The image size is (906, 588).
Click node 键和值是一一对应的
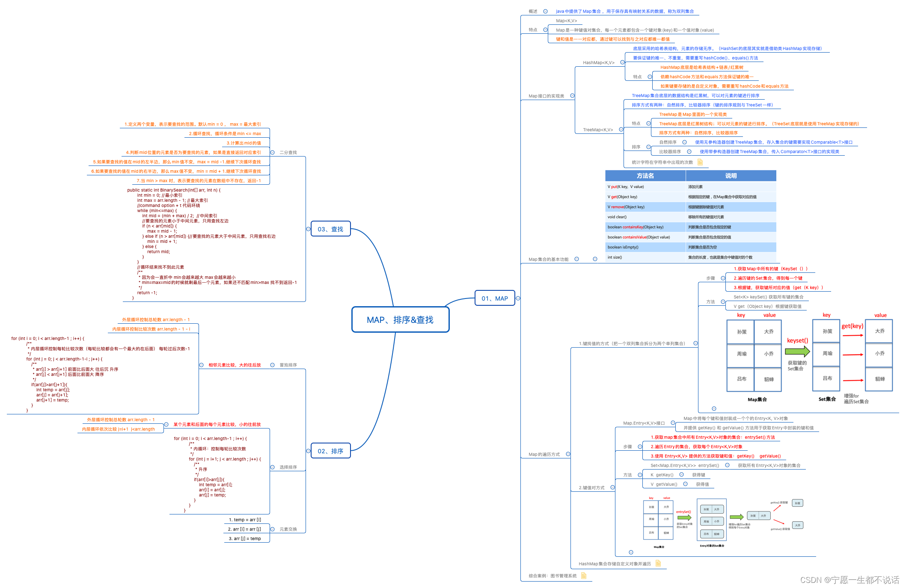tap(613, 39)
